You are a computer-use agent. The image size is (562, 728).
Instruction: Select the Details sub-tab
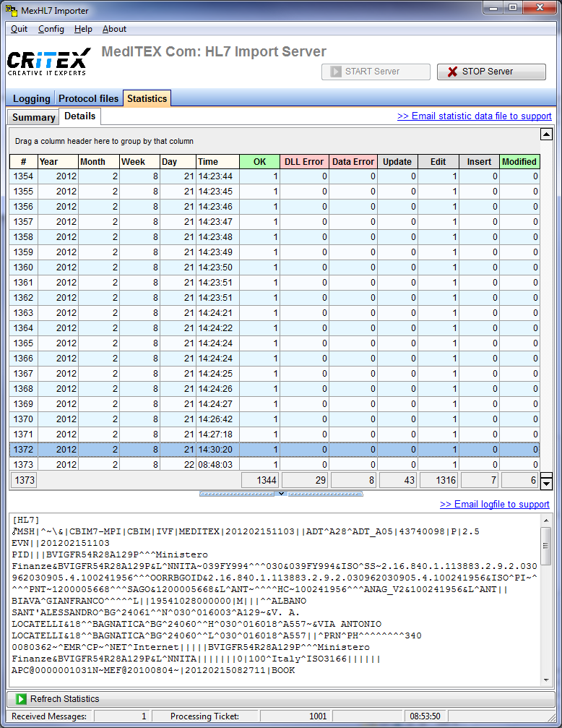[x=80, y=116]
